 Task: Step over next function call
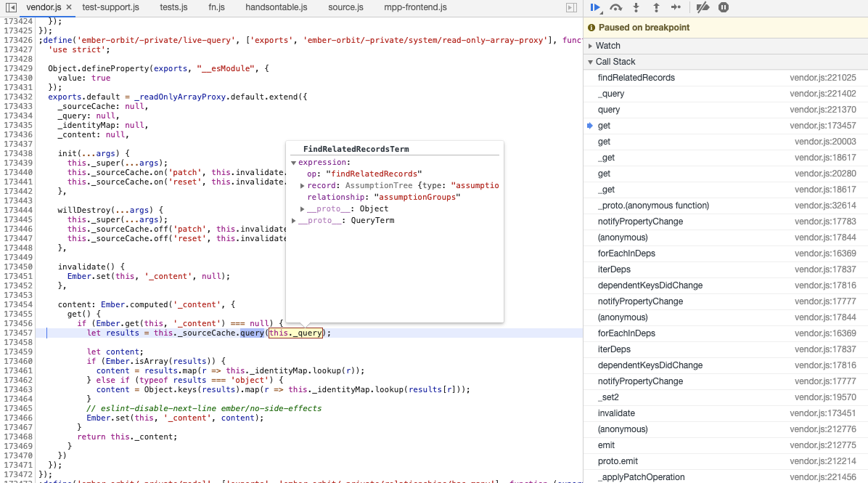pos(615,7)
